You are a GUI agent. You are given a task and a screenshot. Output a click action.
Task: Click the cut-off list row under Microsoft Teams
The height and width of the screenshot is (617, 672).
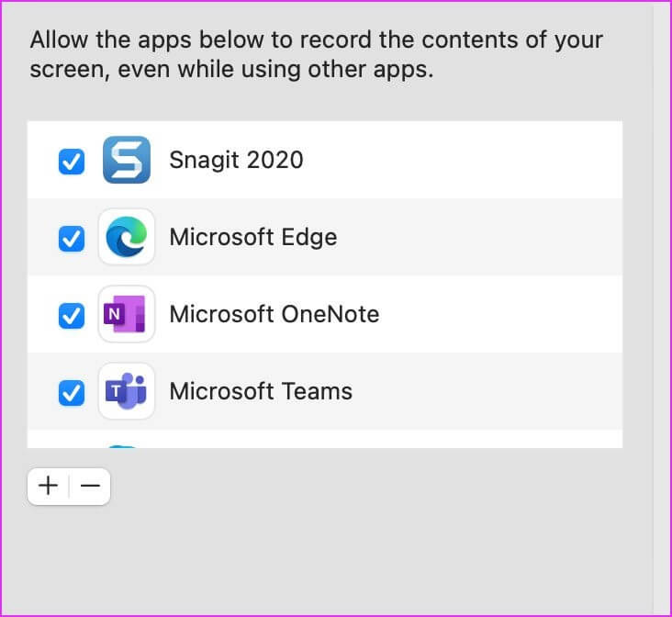pos(325,439)
